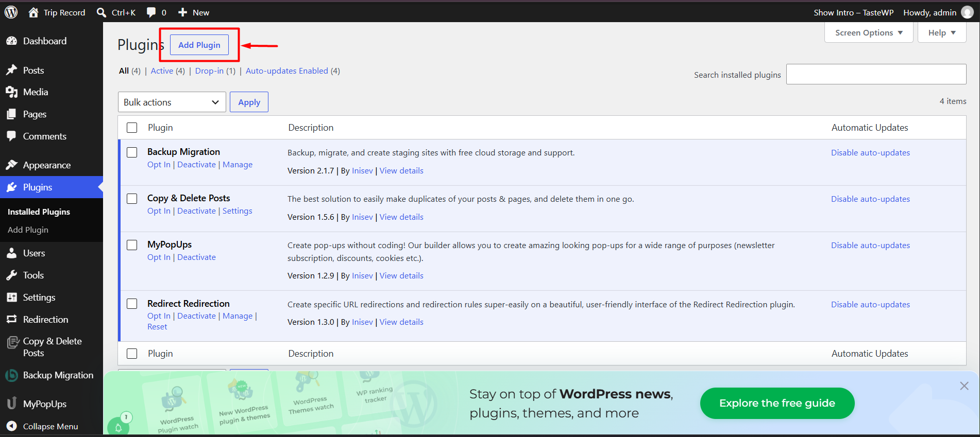Click the Add Plugin button
This screenshot has width=980, height=437.
point(199,45)
